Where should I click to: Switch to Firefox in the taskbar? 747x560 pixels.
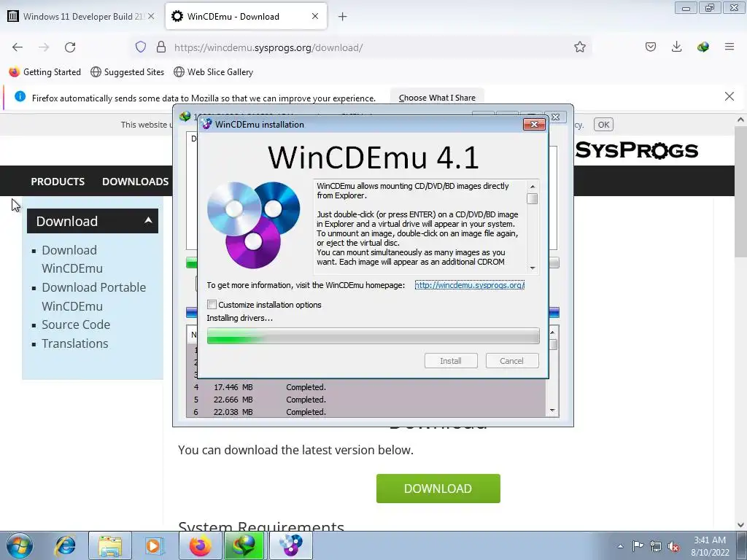200,545
